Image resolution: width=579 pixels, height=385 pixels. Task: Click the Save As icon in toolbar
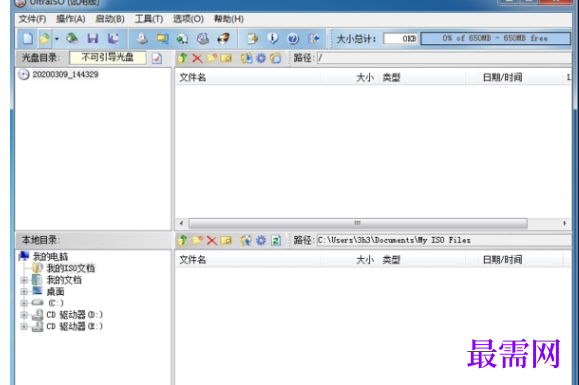113,38
